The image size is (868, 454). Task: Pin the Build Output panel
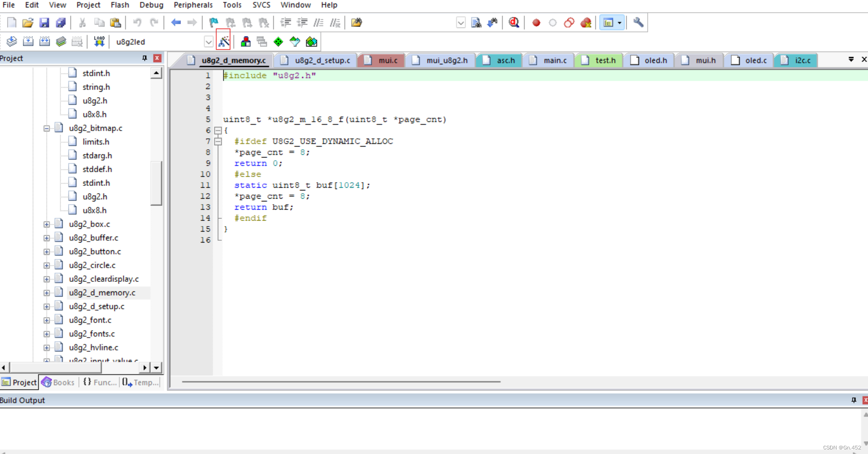(853, 400)
